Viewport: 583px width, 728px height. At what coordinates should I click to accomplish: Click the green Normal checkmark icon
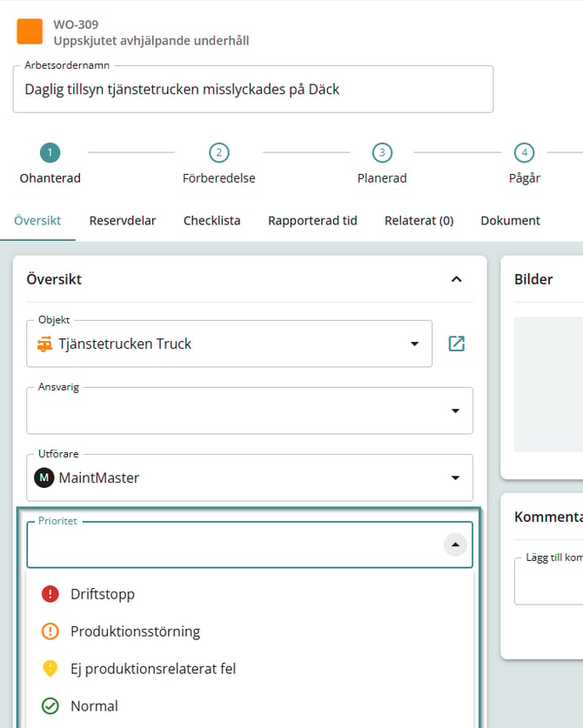(50, 705)
